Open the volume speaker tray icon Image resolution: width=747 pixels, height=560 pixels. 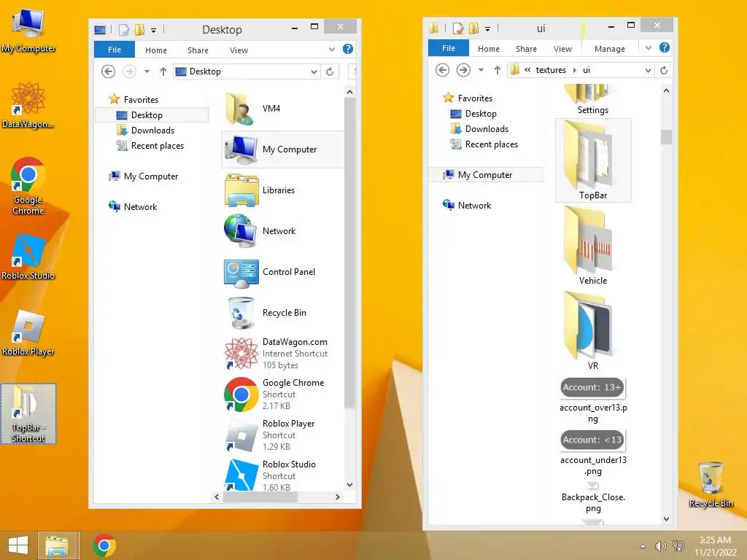pyautogui.click(x=660, y=546)
